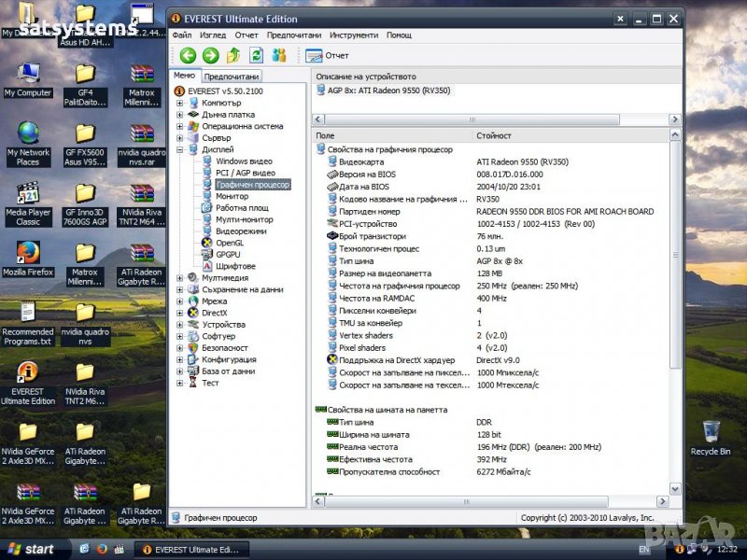The image size is (747, 560).
Task: Click the green Forward arrow in the toolbar
Action: point(210,56)
